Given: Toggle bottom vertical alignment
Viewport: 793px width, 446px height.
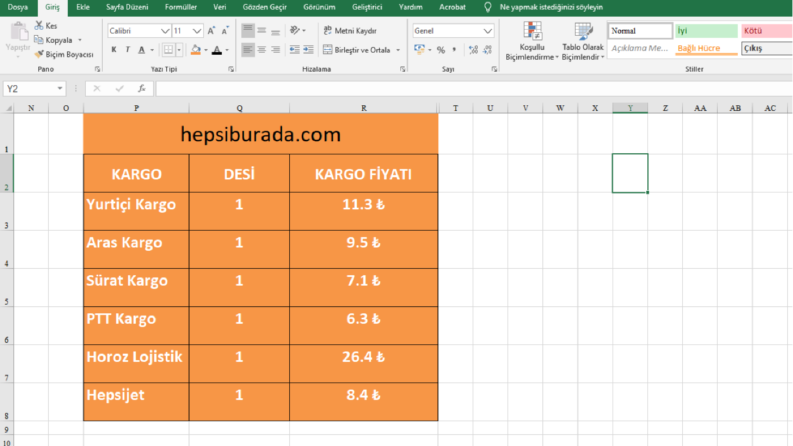Looking at the screenshot, I should [275, 30].
